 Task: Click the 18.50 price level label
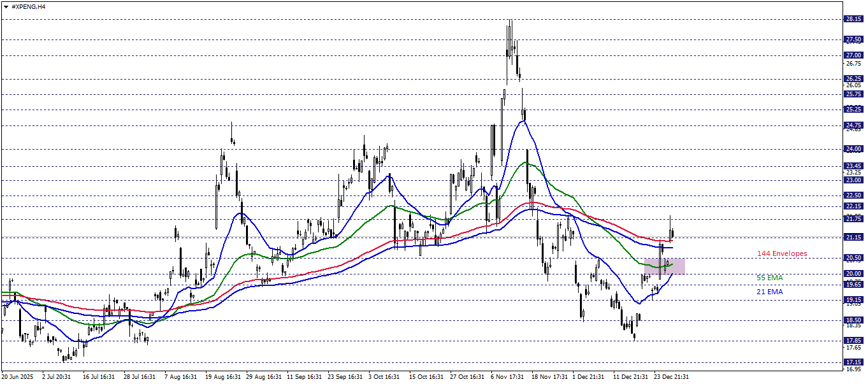(853, 320)
